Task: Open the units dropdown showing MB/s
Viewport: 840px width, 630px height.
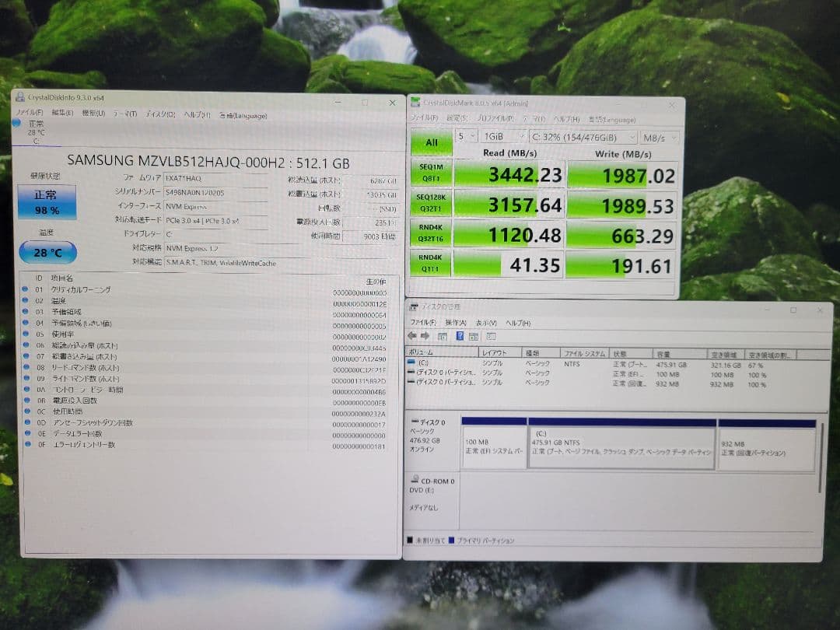Action: click(x=659, y=137)
